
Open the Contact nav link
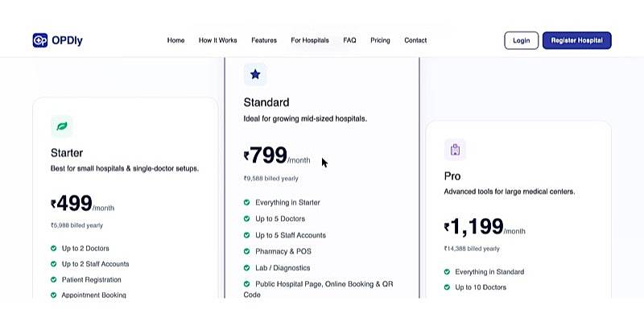(x=415, y=40)
